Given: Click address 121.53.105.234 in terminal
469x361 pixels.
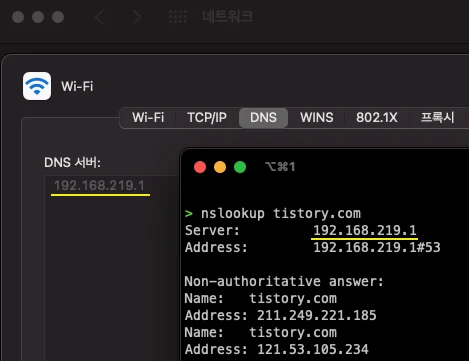Looking at the screenshot, I should click(x=313, y=349).
